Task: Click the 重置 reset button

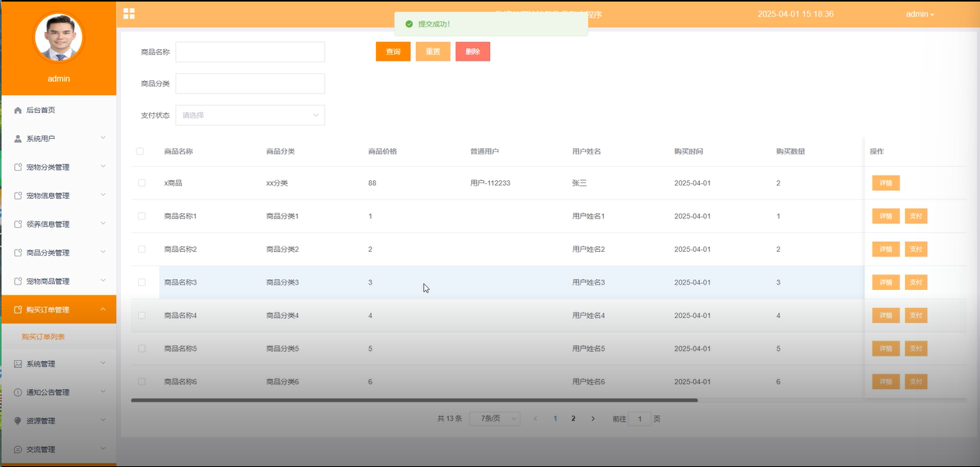Action: 433,51
